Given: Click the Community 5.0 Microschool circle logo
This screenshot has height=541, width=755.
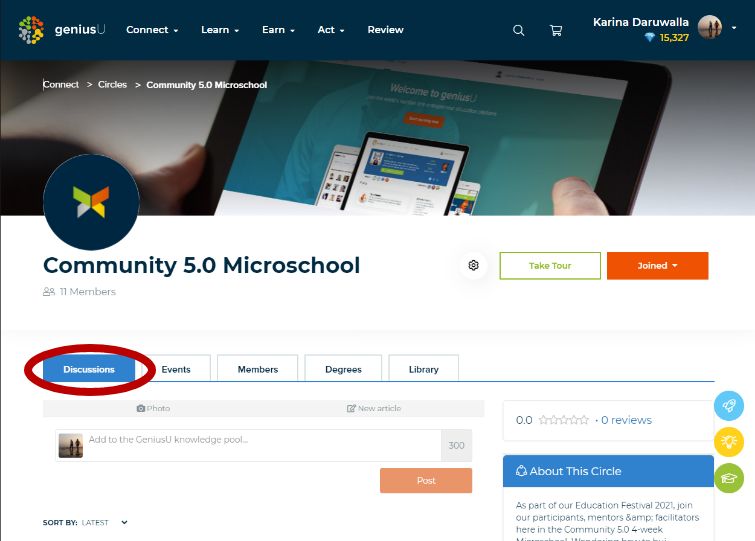Looking at the screenshot, I should (x=91, y=202).
